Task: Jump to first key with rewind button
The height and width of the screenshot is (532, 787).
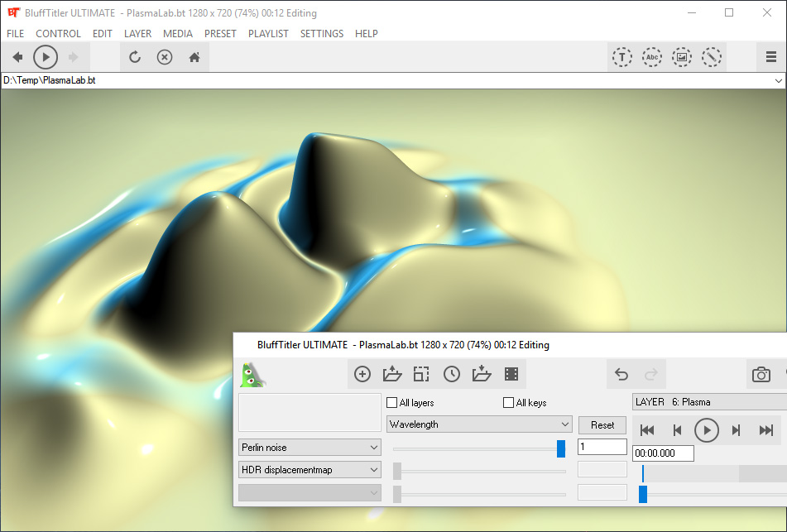Action: pos(647,430)
